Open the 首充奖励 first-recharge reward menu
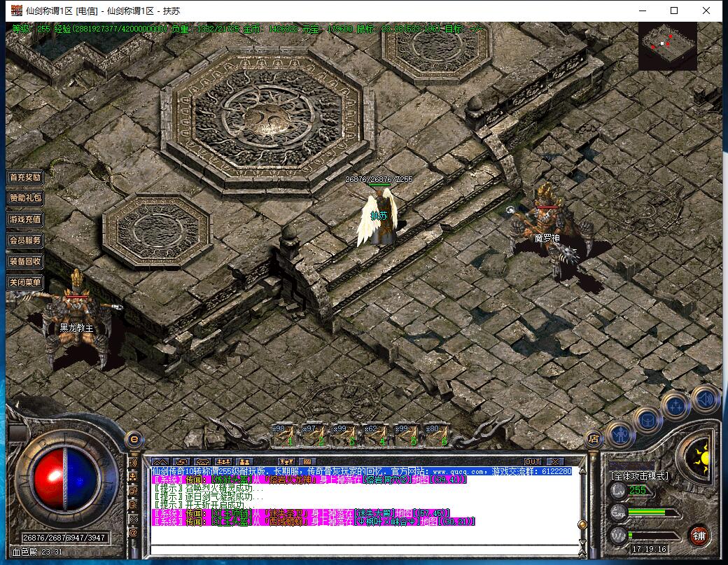 click(x=25, y=177)
